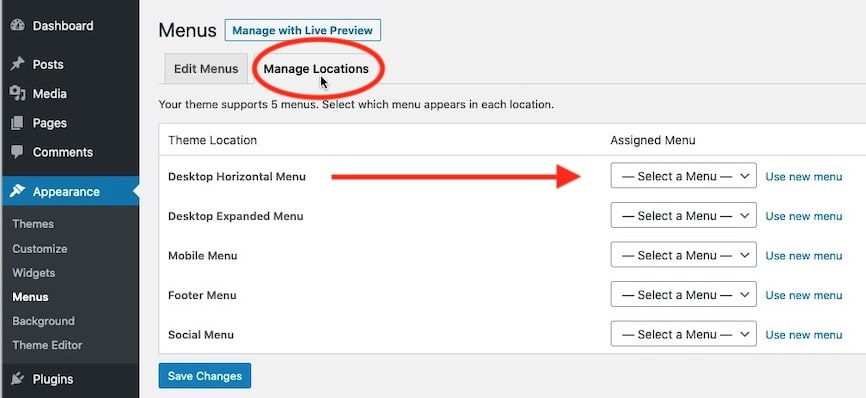Go to the Media section label
866x398 pixels.
50,94
